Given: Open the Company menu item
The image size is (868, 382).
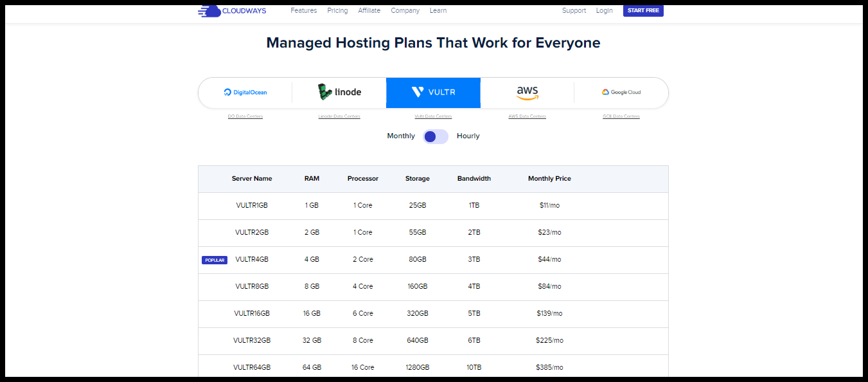Looking at the screenshot, I should click(405, 10).
